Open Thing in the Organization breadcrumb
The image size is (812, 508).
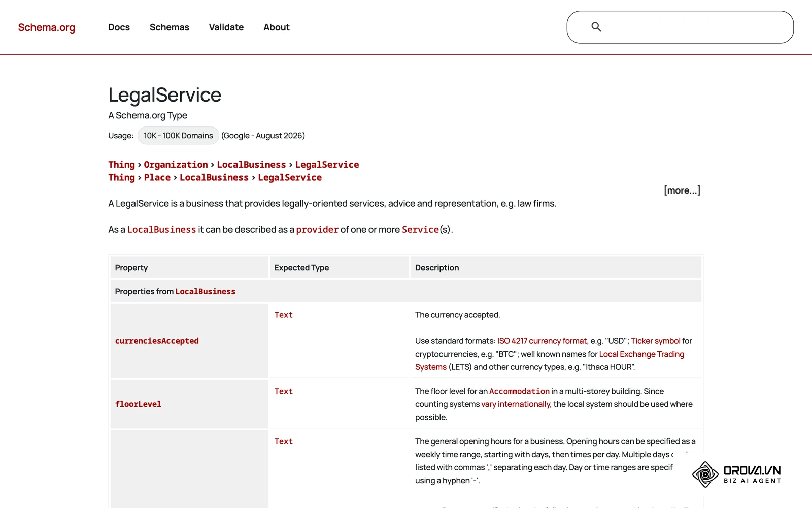coord(121,165)
